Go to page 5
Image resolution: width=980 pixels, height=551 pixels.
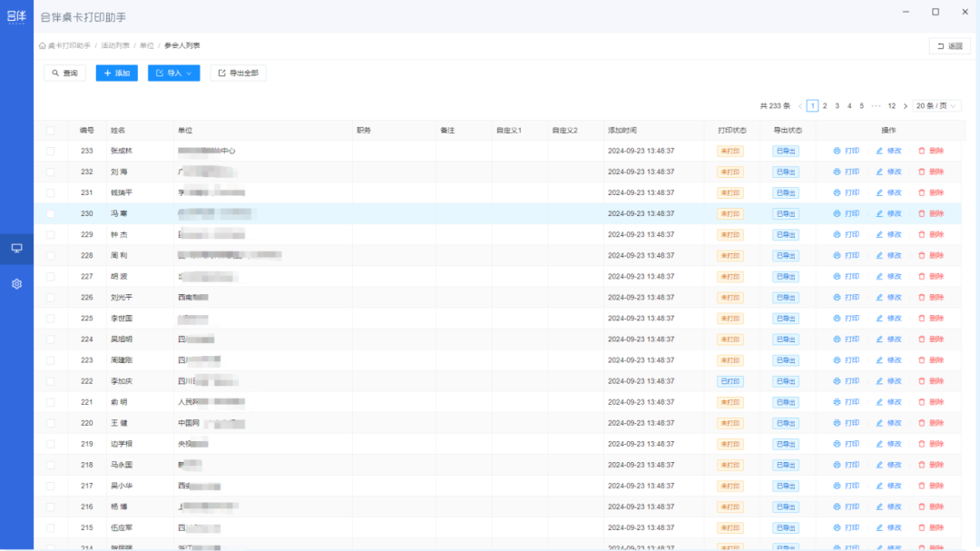tap(861, 106)
